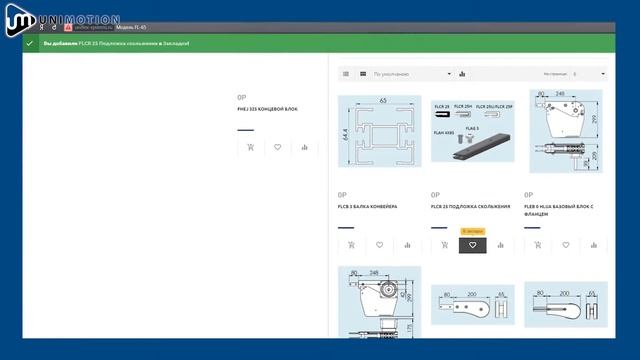Open the FLCR 25 Подложка скольжения product link

(470, 207)
